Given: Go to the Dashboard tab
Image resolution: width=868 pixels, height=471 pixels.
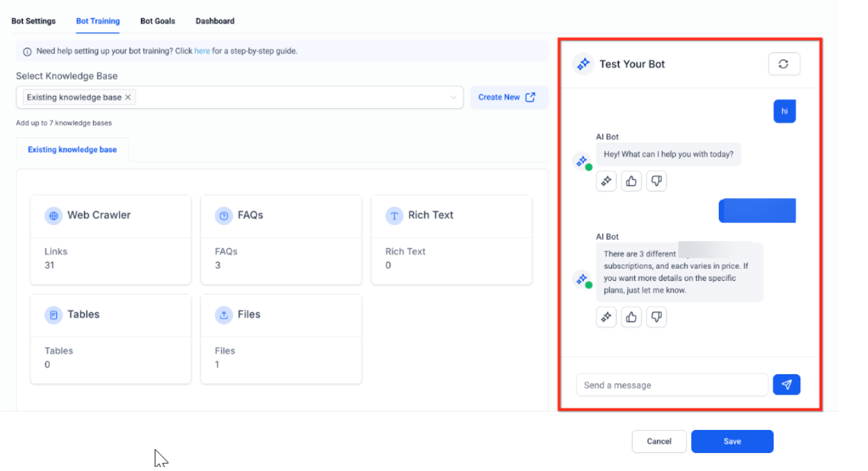Looking at the screenshot, I should tap(215, 21).
